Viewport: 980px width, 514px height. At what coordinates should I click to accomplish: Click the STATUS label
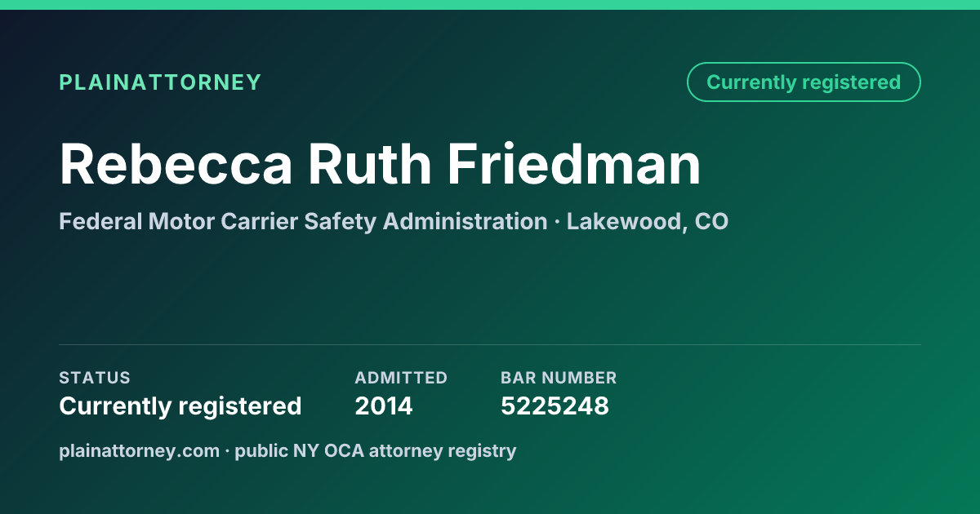point(95,378)
